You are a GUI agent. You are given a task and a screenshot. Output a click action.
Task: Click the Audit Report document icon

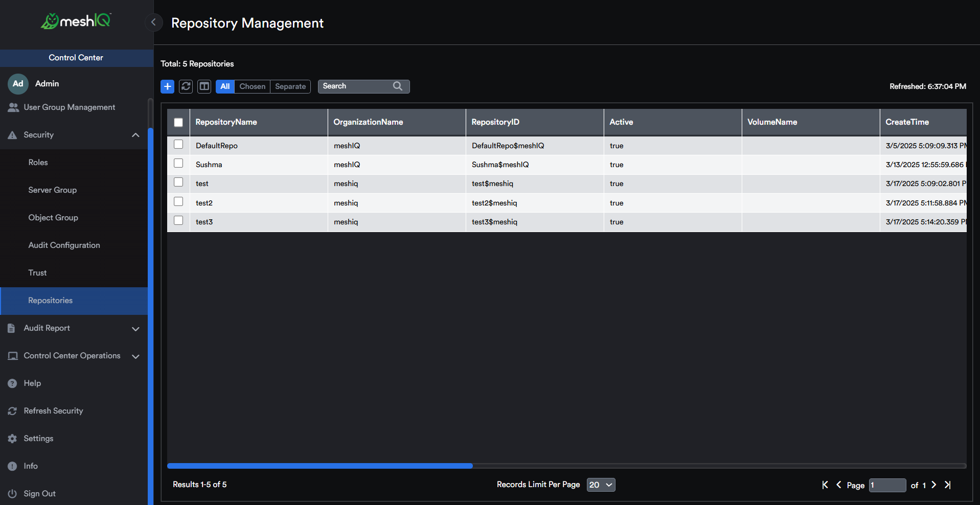[11, 328]
